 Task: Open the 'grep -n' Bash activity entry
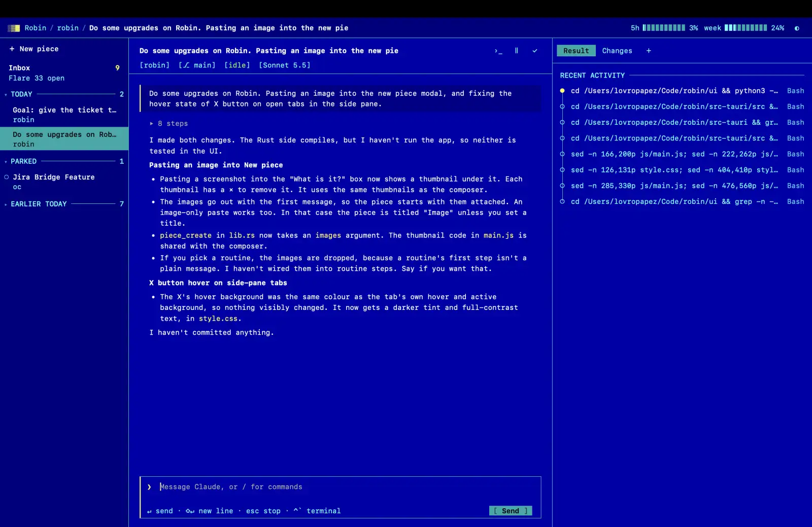[682, 201]
